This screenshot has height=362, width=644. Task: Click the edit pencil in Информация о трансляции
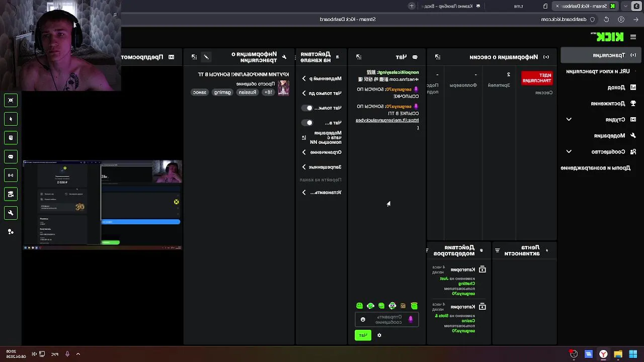tap(206, 57)
